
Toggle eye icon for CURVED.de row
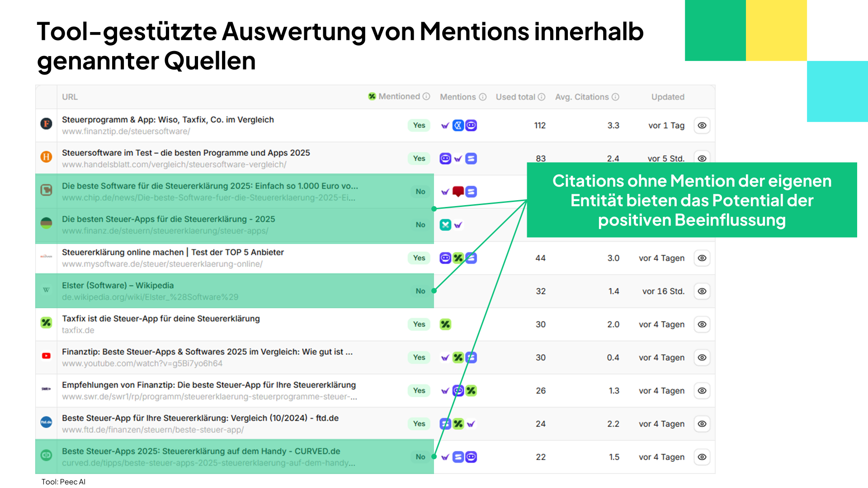point(702,457)
